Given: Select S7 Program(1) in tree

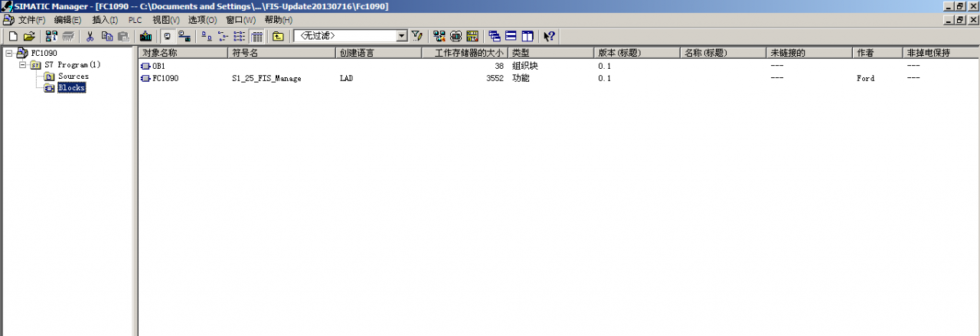Looking at the screenshot, I should point(72,65).
